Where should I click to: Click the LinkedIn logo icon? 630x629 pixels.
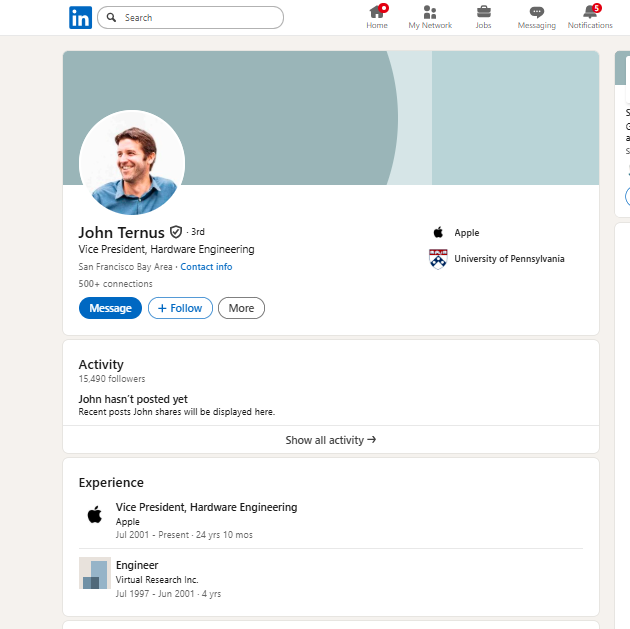coord(80,17)
